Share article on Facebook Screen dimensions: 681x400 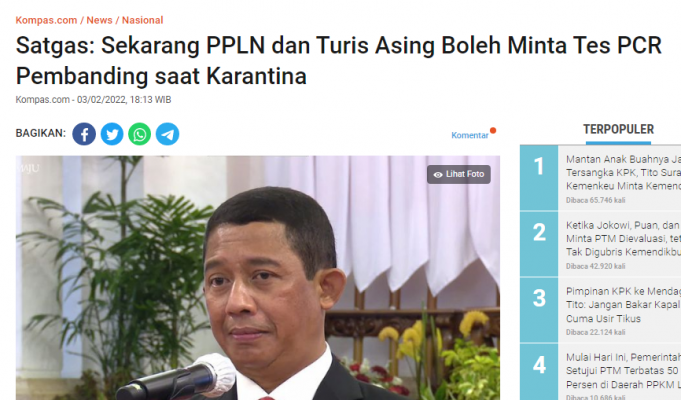84,134
